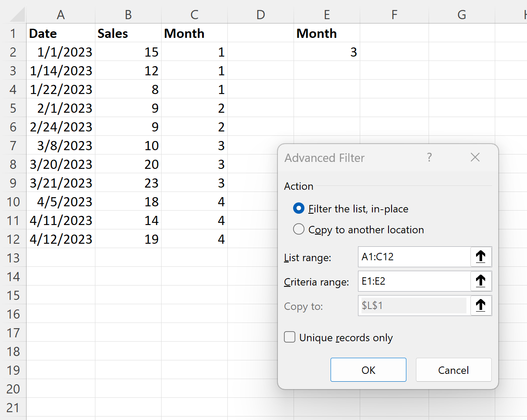Viewport: 527px width, 420px height.
Task: Click the Cancel button
Action: coord(453,370)
